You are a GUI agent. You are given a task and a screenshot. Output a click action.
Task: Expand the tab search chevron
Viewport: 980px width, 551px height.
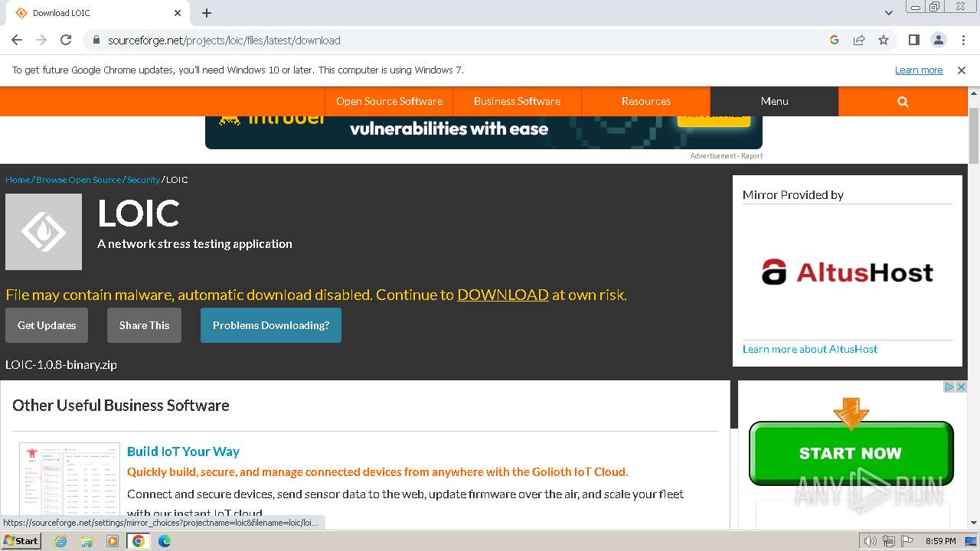click(x=888, y=13)
